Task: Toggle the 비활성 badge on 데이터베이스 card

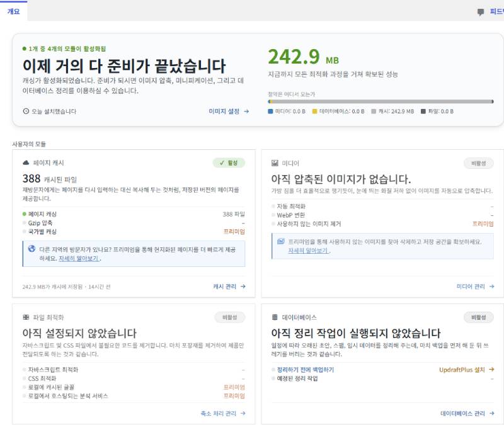Action: pos(479,317)
